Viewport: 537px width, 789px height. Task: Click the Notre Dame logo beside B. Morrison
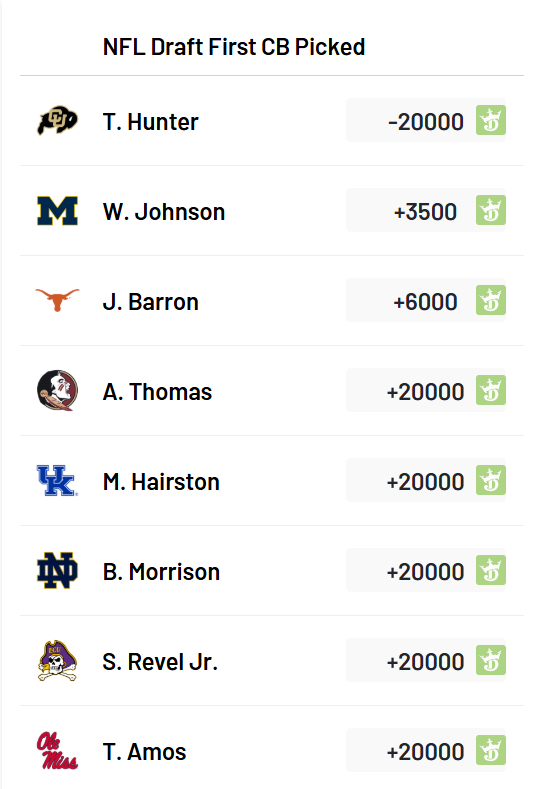point(57,571)
